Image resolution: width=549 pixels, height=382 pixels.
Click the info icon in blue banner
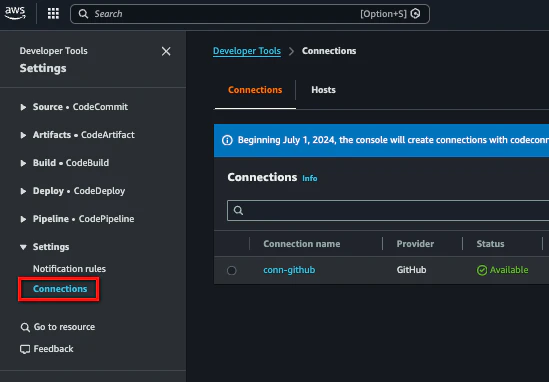coord(227,140)
